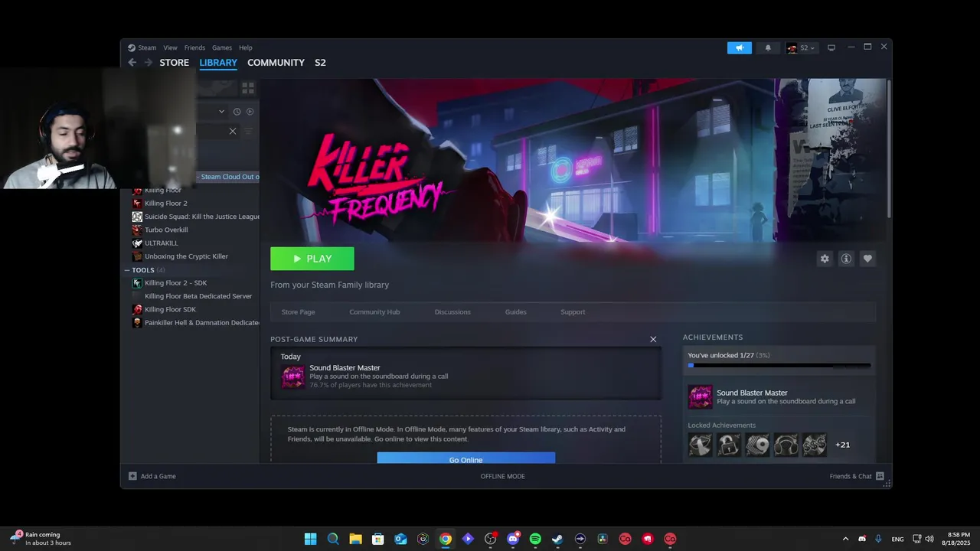
Task: Select Suicide Squad: Kill the Justice League
Action: click(x=196, y=217)
